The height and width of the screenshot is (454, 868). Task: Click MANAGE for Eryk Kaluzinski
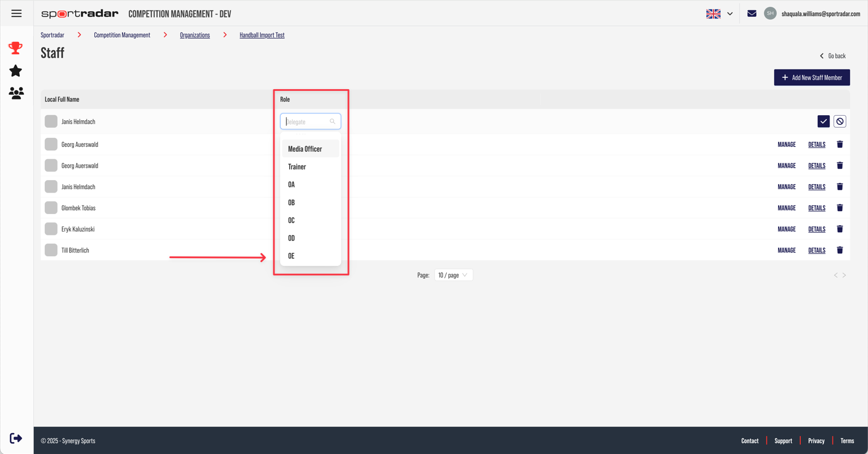[x=787, y=229]
